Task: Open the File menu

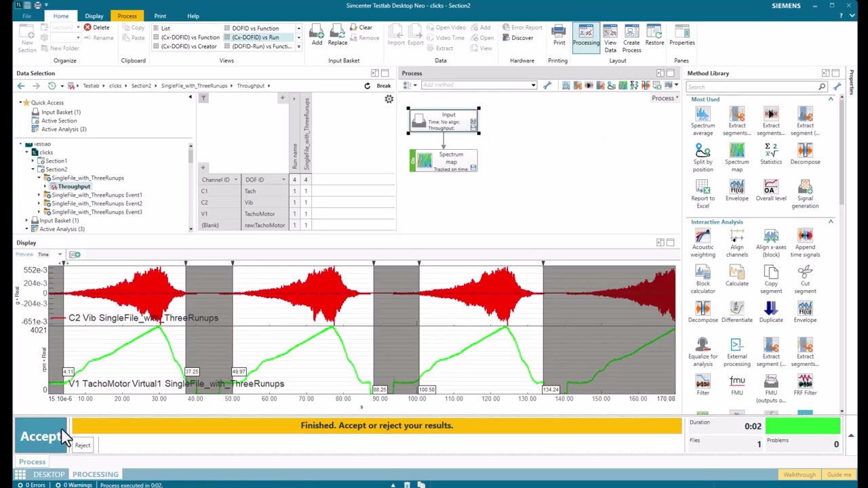Action: 27,16
